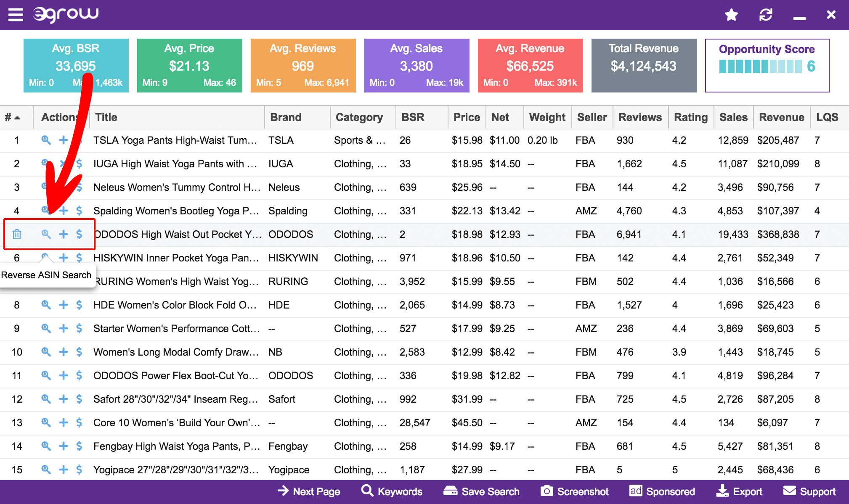Open Support

[x=809, y=491]
